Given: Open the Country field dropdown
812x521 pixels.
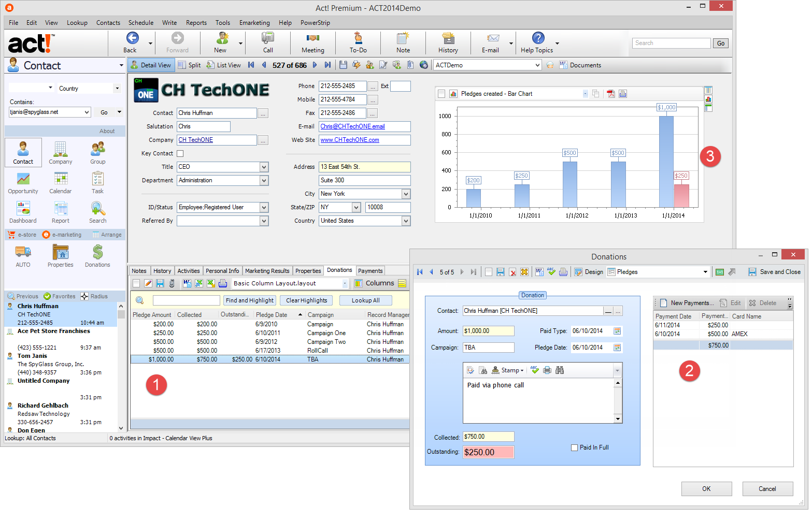Looking at the screenshot, I should (x=406, y=221).
